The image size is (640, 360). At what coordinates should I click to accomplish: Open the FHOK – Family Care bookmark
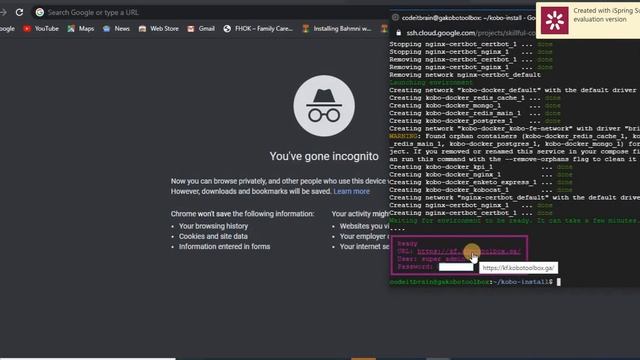tap(258, 29)
